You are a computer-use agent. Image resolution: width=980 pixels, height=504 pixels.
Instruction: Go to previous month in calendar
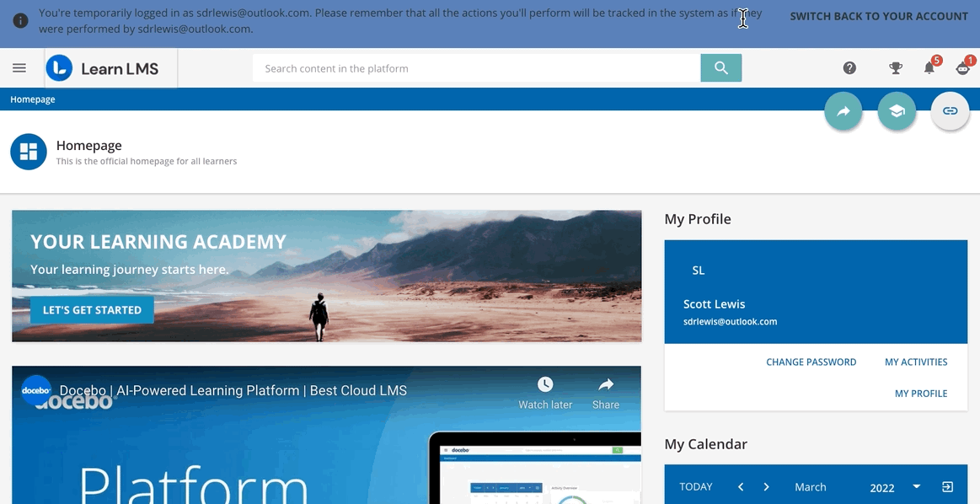pos(741,487)
